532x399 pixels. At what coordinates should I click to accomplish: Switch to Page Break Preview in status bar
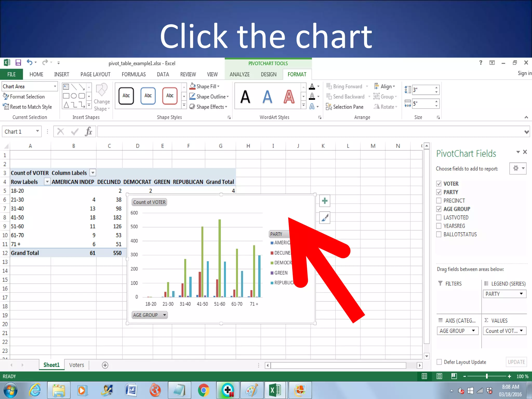[454, 376]
